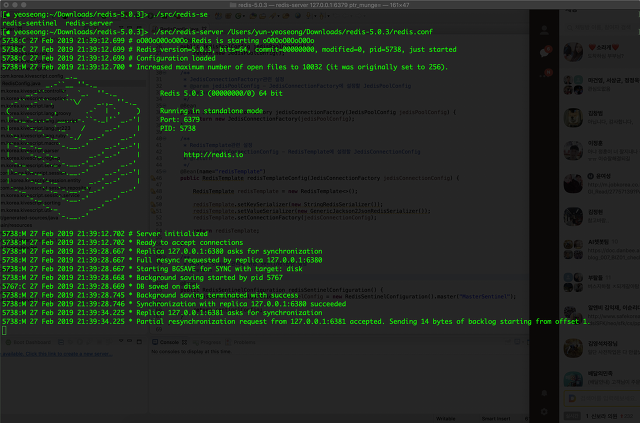
Task: Open the first chat with heart emojis in title
Action: (x=601, y=52)
